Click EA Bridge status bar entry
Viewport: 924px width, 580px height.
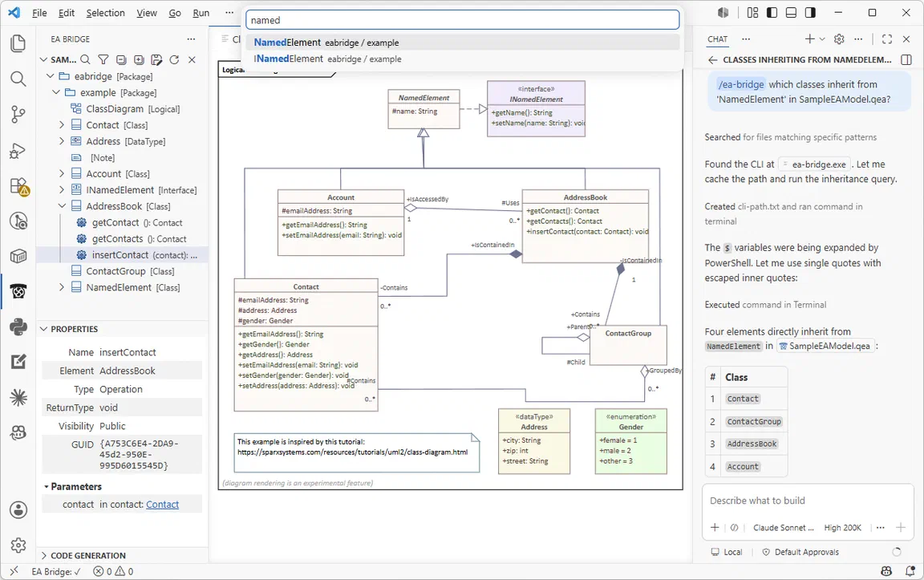pos(57,571)
